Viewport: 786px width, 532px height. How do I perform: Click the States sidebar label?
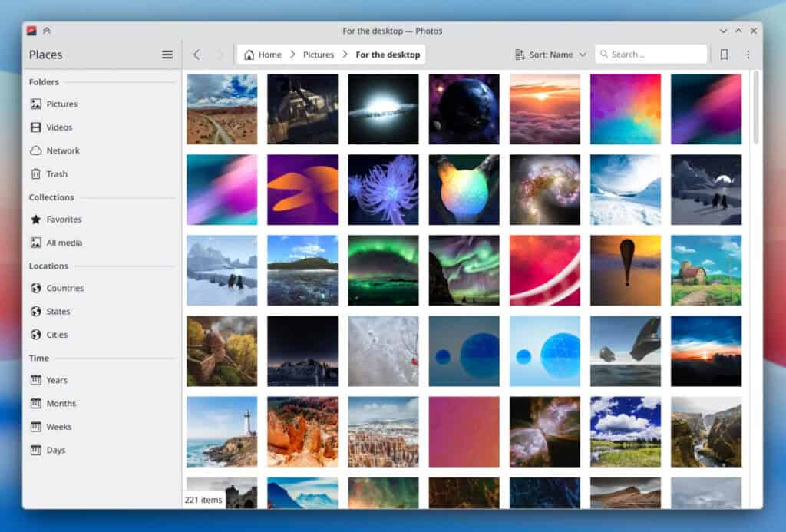(x=58, y=312)
